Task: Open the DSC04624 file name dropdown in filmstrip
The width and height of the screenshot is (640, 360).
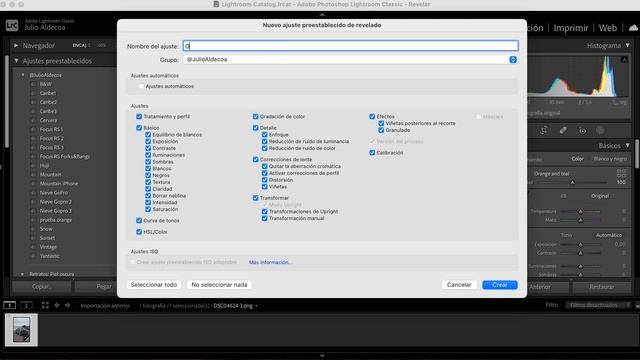Action: 235,306
